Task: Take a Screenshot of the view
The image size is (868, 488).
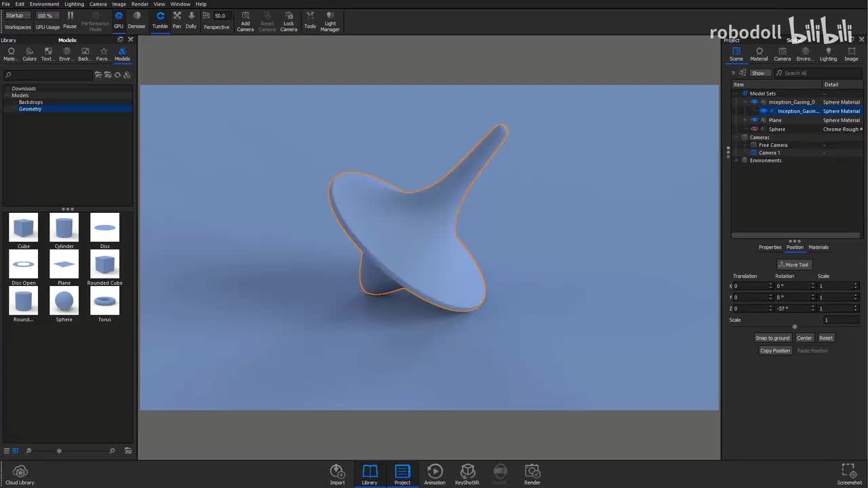Action: [x=849, y=474]
